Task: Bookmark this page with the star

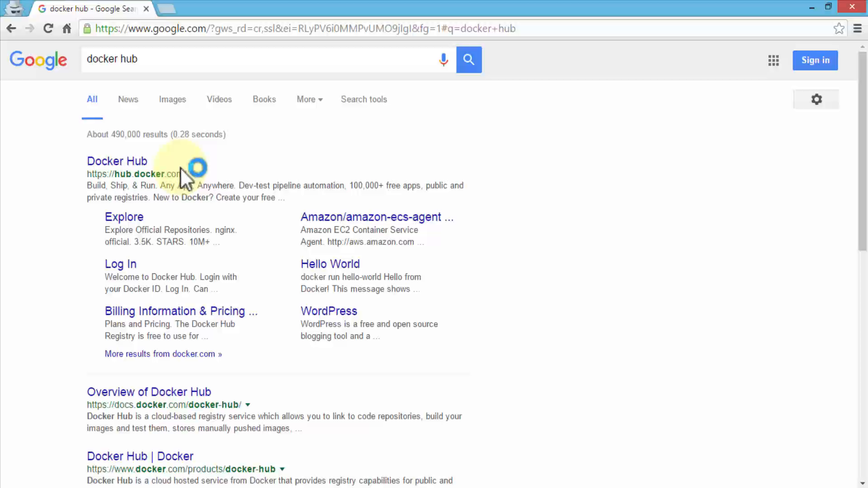Action: coord(839,28)
